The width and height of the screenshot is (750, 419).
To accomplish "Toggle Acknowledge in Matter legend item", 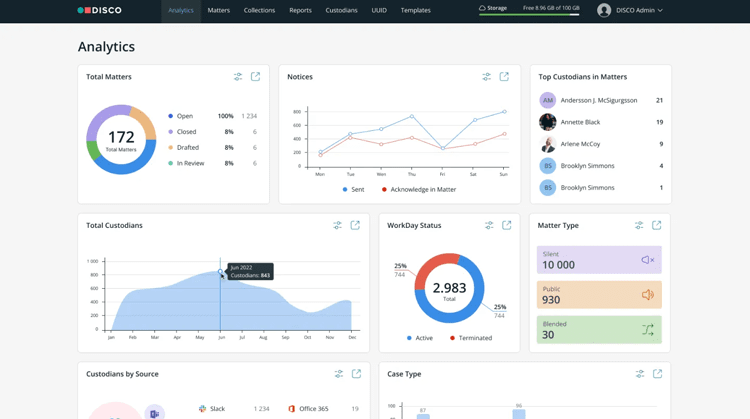I will (x=418, y=189).
